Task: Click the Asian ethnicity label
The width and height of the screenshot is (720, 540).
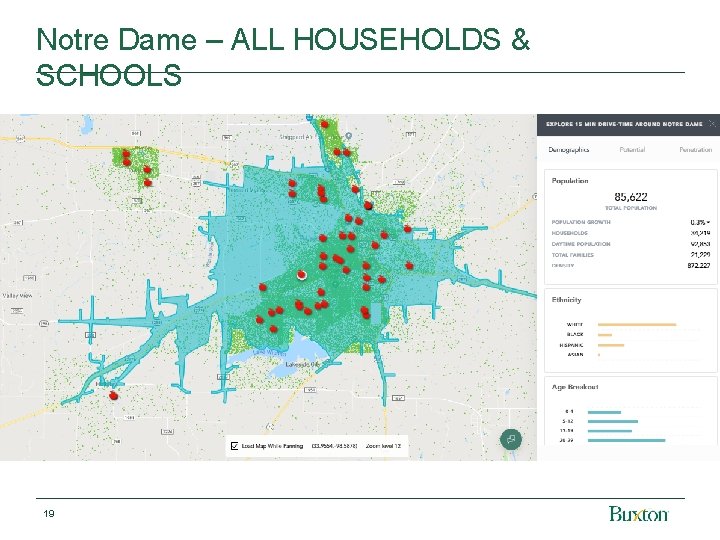Action: point(575,354)
